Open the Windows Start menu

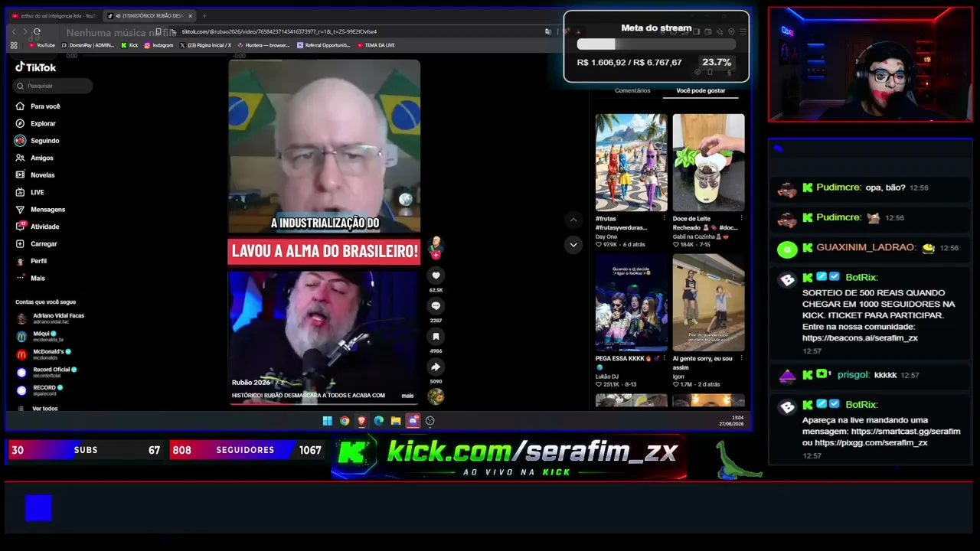point(328,421)
